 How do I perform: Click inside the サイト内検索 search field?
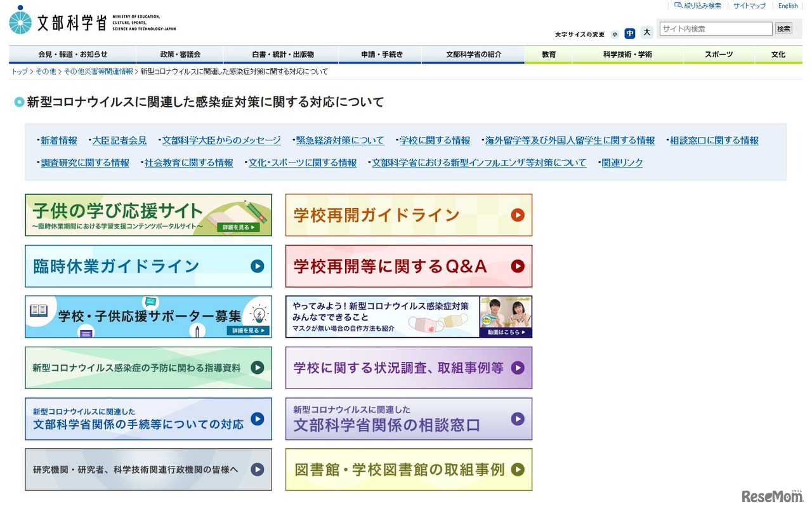coord(716,28)
